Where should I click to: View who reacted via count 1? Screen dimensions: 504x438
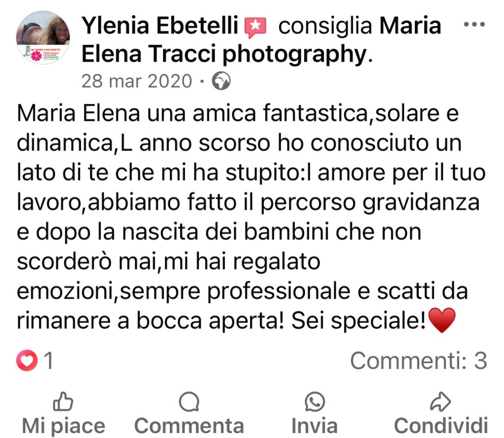(x=49, y=361)
